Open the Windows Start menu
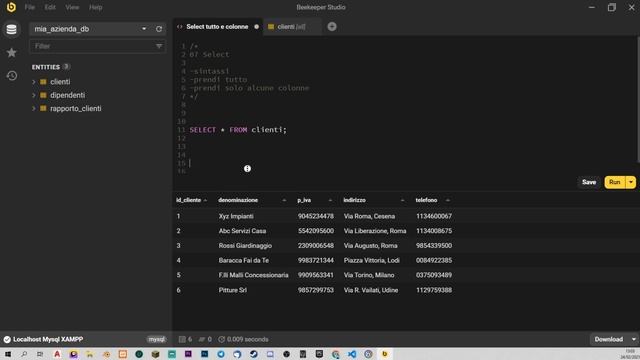This screenshot has width=640, height=360. point(8,354)
